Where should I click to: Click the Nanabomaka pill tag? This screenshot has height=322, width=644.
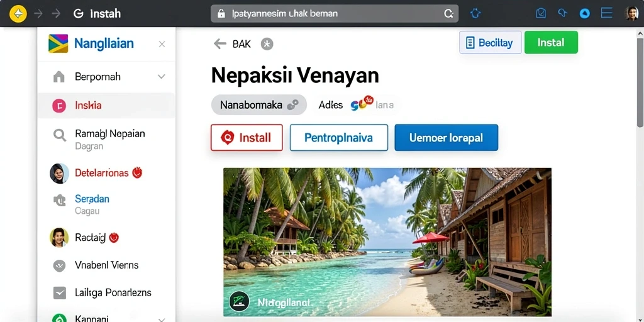point(258,105)
